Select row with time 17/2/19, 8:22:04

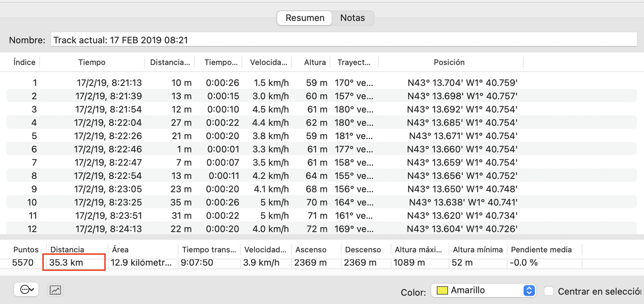coord(321,123)
